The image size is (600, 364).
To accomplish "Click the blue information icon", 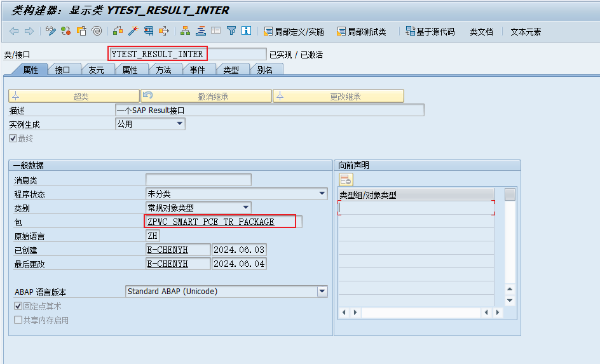I will (246, 31).
